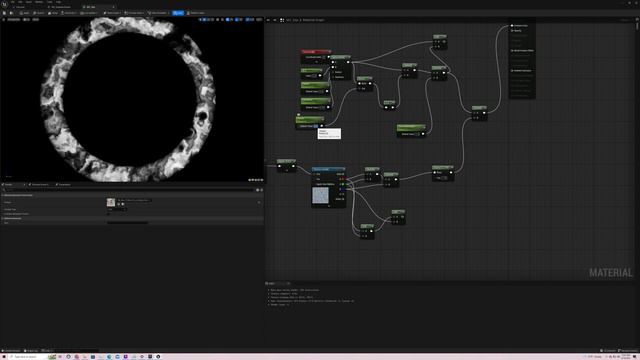Click the Windows Start button
The height and width of the screenshot is (360, 640).
(x=4, y=357)
